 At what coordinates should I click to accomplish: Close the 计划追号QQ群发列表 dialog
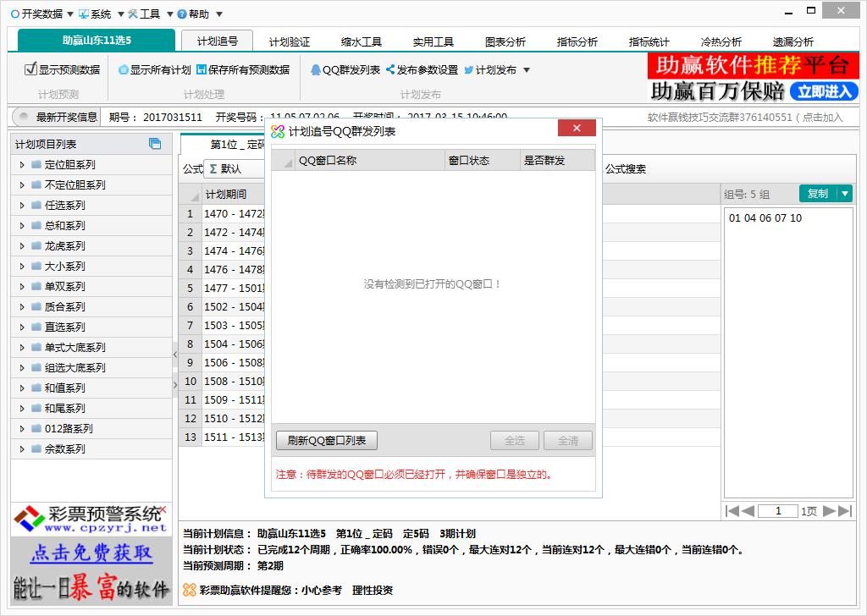577,129
